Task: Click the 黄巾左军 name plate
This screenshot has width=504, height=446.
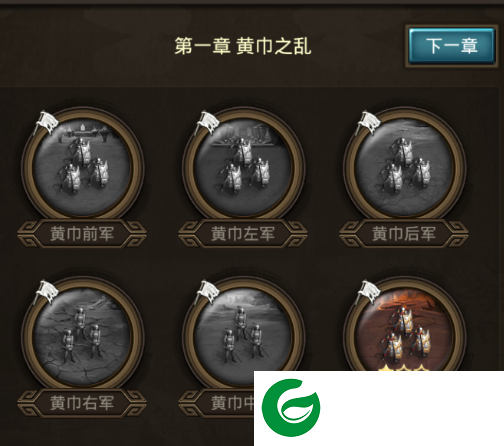Action: [x=243, y=234]
